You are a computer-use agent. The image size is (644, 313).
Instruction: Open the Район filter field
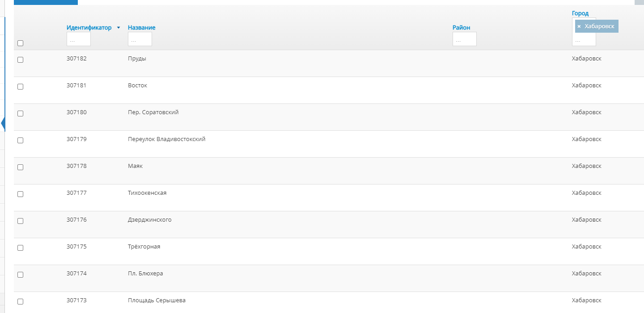click(x=465, y=39)
